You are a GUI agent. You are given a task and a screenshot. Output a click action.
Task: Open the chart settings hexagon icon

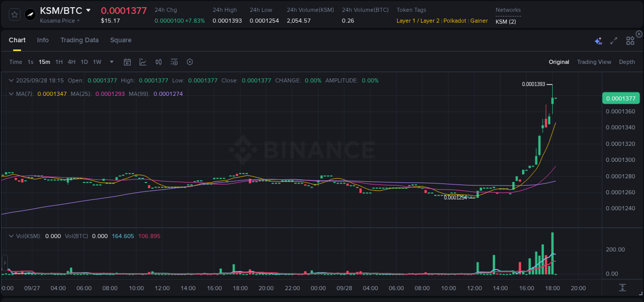pyautogui.click(x=190, y=62)
